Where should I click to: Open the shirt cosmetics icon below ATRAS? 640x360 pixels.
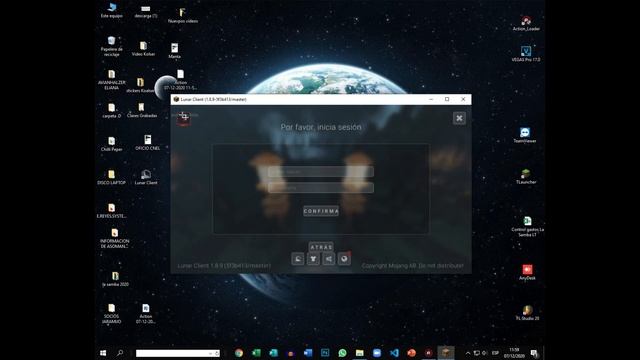tap(313, 259)
